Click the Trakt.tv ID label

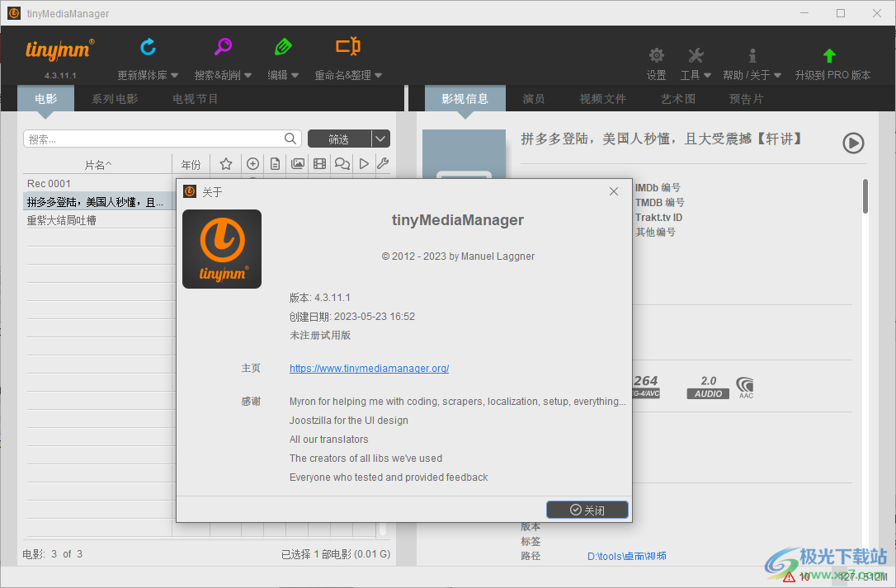659,217
